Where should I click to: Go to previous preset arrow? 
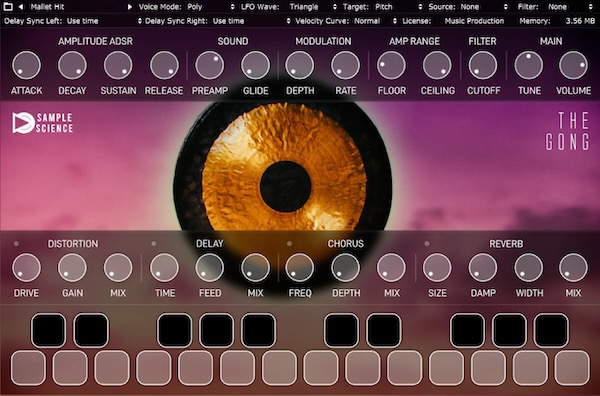pyautogui.click(x=21, y=7)
